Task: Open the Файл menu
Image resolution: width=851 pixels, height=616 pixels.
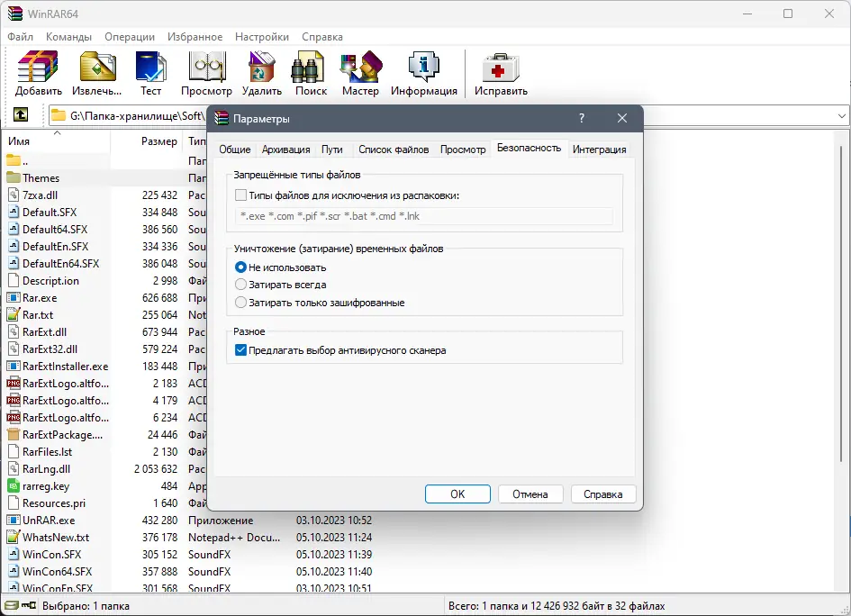Action: 21,36
